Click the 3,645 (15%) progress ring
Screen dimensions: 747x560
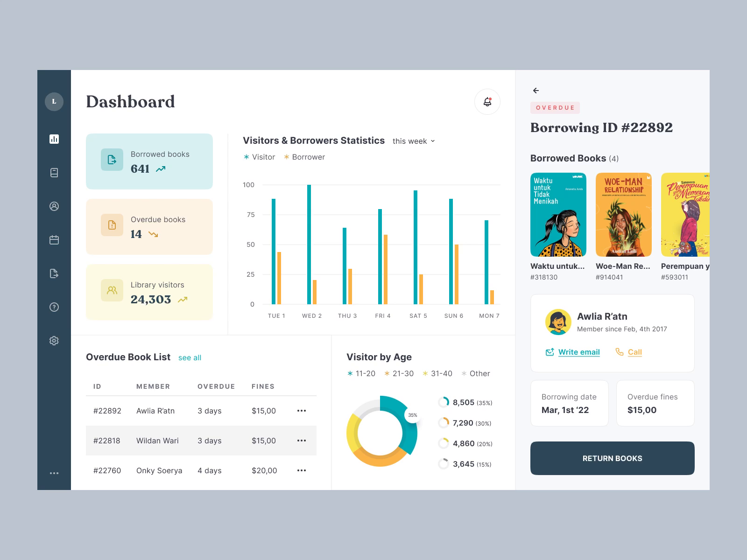pos(444,464)
